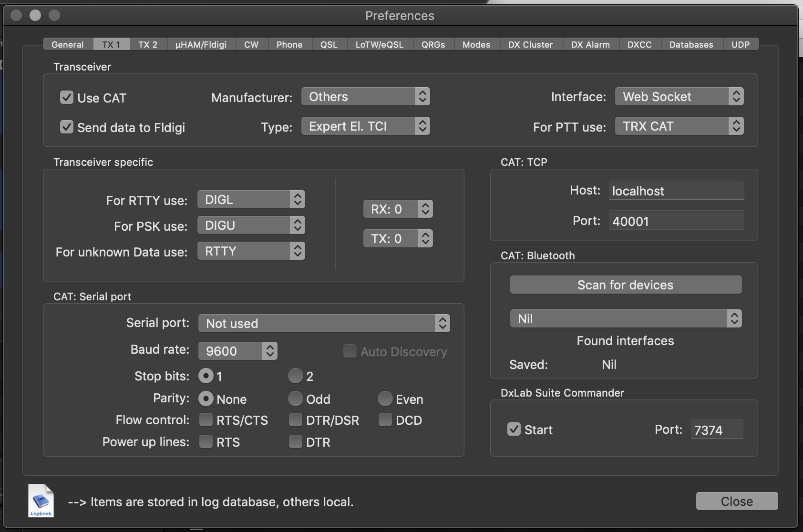Click the Host input field
The width and height of the screenshot is (803, 532).
pos(676,191)
